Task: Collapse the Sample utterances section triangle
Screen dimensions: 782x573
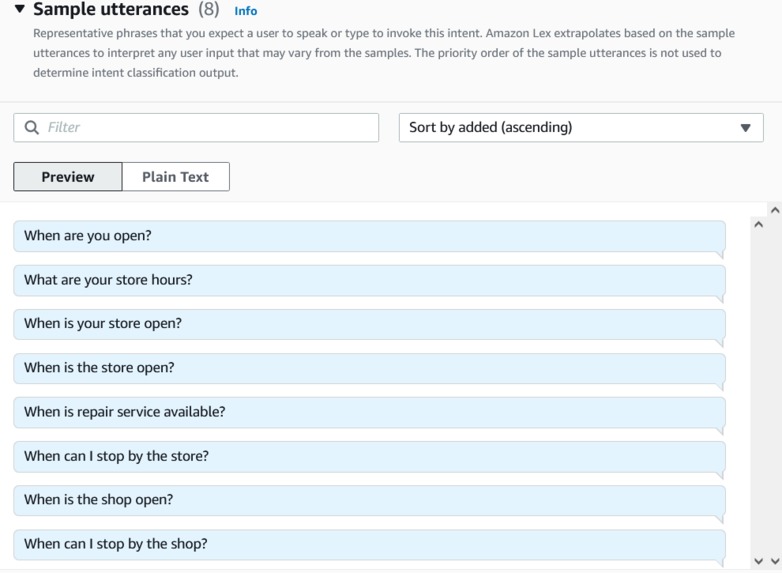Action: tap(20, 10)
